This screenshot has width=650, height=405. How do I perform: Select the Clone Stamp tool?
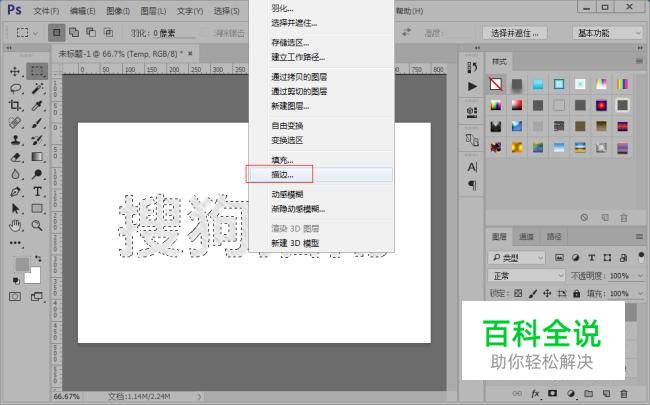pos(15,140)
